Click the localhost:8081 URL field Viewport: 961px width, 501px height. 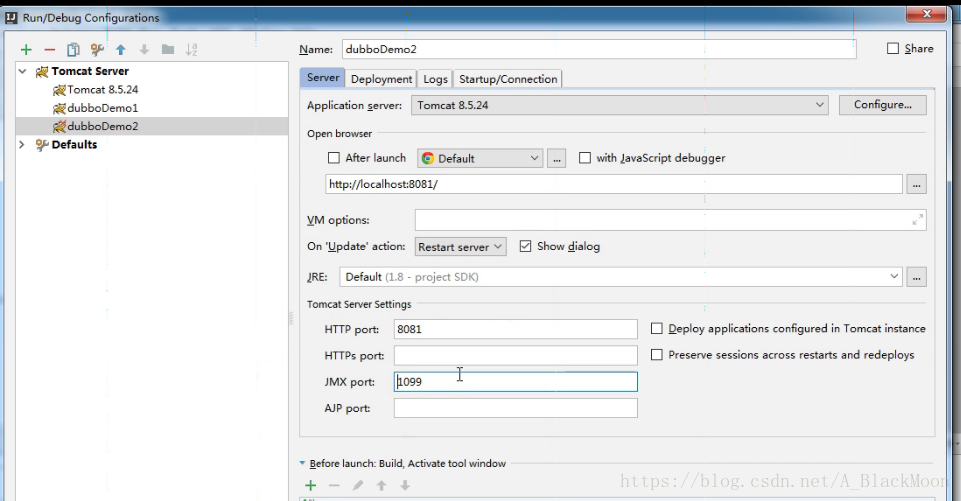[613, 184]
